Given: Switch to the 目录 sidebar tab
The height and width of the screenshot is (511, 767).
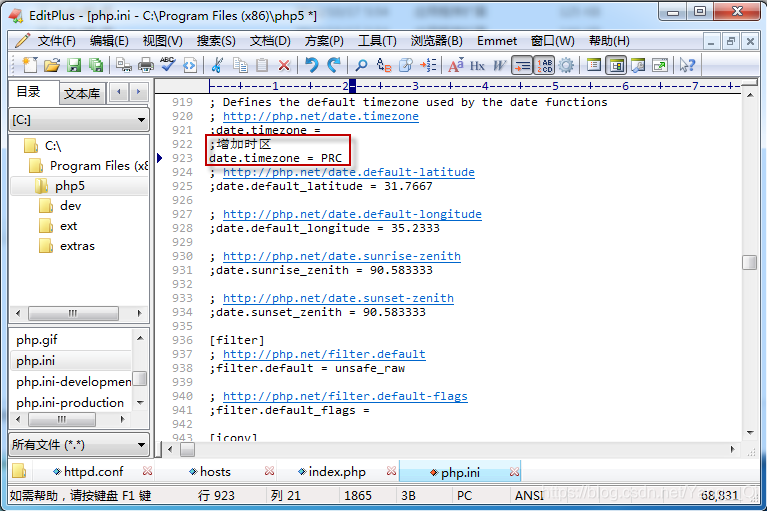Looking at the screenshot, I should (x=33, y=92).
